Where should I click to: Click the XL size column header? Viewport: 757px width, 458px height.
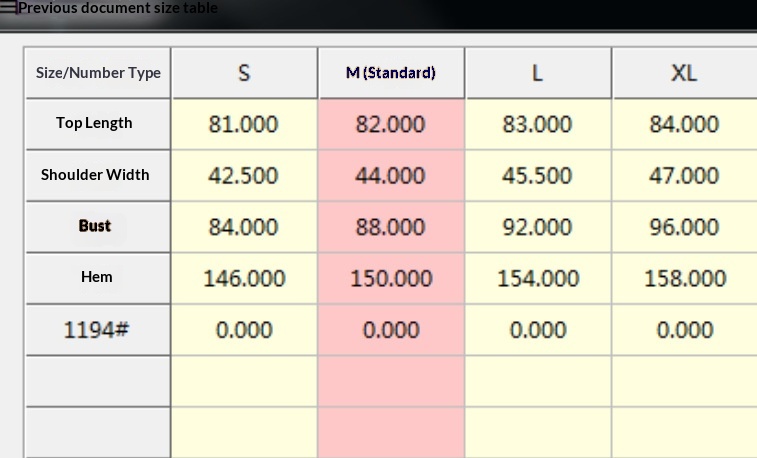pyautogui.click(x=684, y=73)
